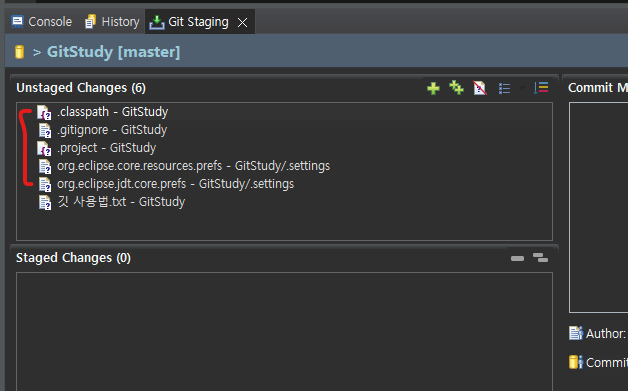Click the org.eclipse.core.resources.prefs file icon
628x391 pixels.
pyautogui.click(x=45, y=167)
